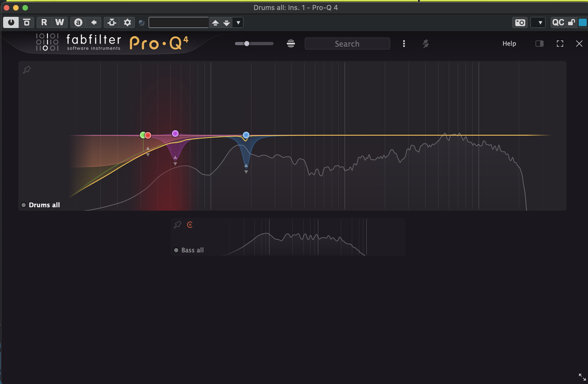Click the pin icon on Drums all panel
The width and height of the screenshot is (588, 384).
27,70
